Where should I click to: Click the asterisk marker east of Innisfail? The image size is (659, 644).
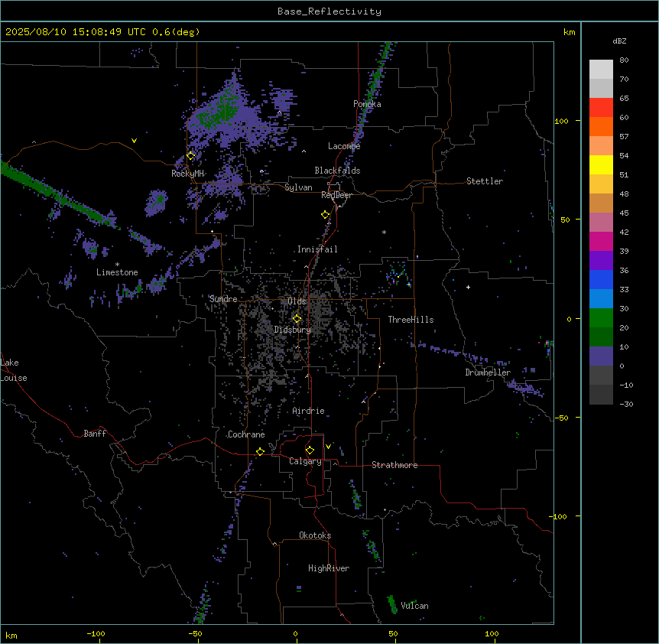(x=384, y=233)
